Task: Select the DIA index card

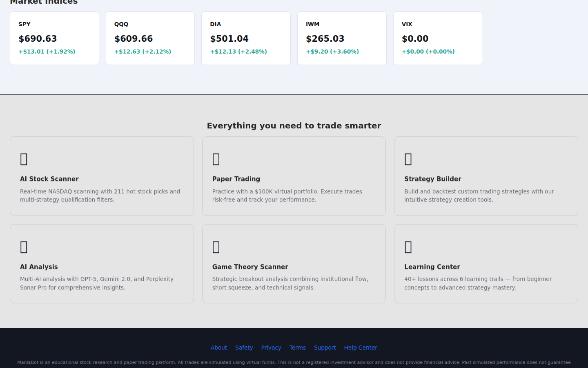Action: pyautogui.click(x=246, y=38)
